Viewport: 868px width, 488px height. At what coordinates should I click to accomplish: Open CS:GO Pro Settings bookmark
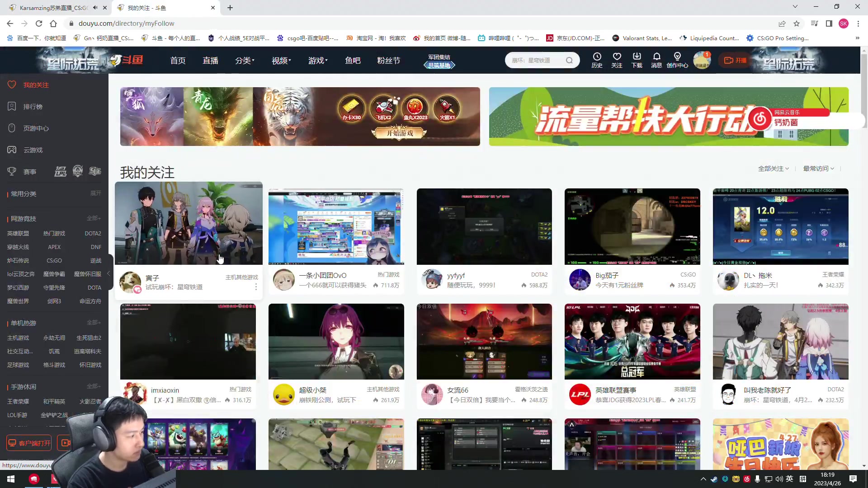tap(778, 38)
